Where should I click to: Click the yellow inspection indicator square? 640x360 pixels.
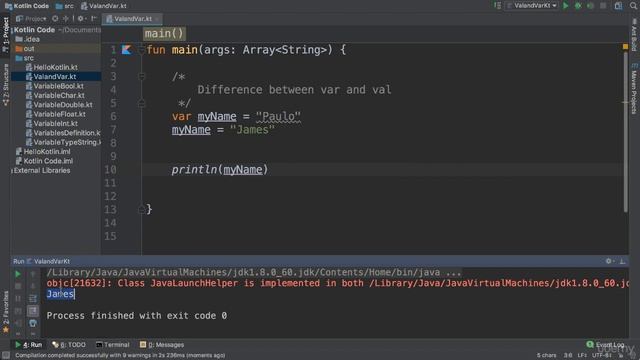pyautogui.click(x=625, y=47)
